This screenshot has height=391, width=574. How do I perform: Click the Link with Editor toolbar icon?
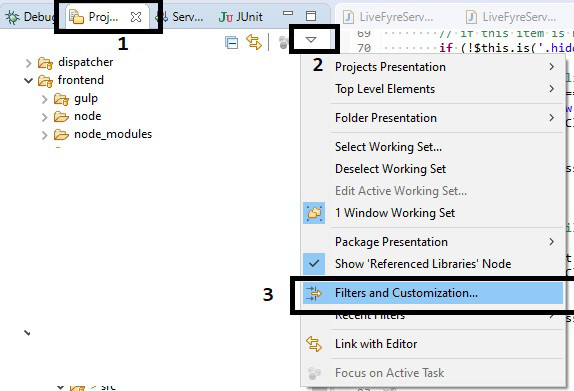254,42
